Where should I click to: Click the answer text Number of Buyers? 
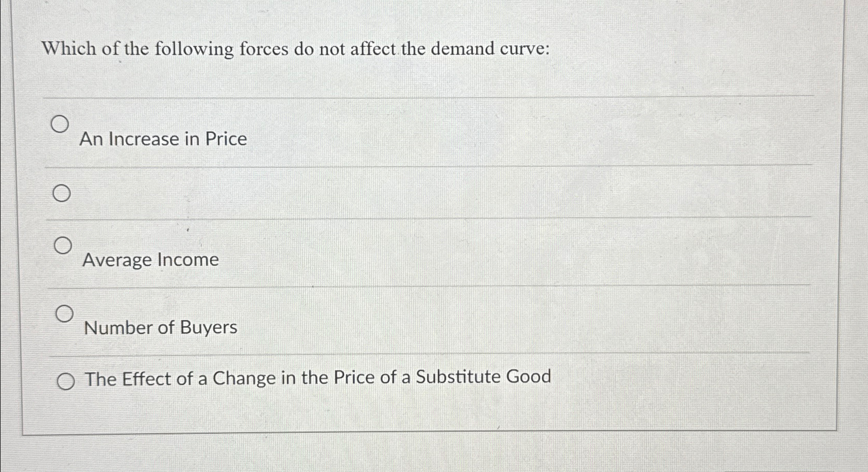point(160,327)
